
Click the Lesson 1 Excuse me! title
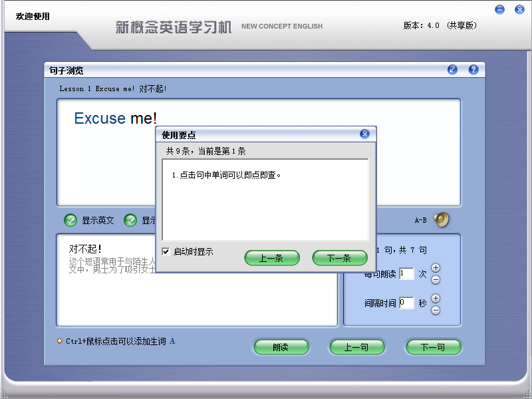pyautogui.click(x=113, y=88)
